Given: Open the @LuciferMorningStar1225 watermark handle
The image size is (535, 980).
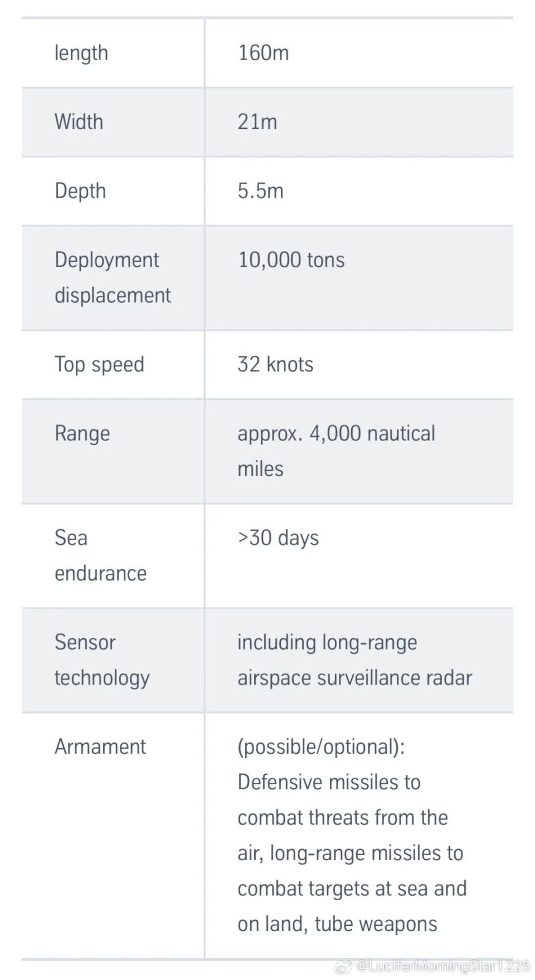Looking at the screenshot, I should tap(443, 965).
